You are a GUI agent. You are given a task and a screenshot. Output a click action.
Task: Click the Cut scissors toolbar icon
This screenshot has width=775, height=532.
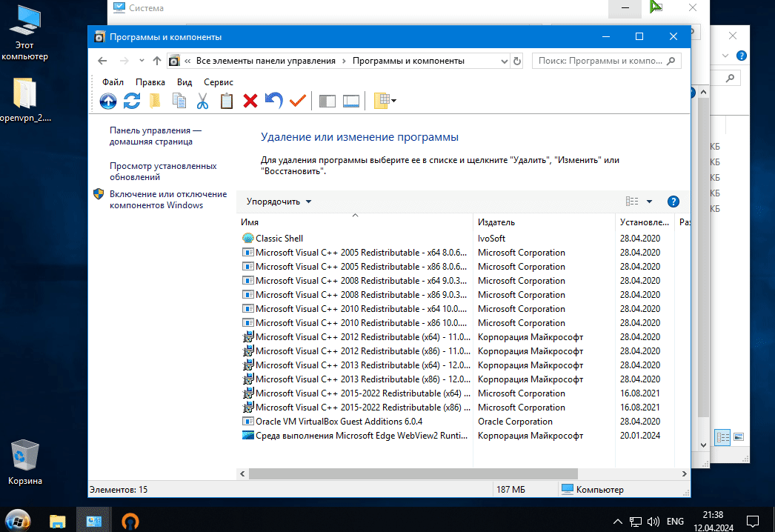click(x=203, y=101)
